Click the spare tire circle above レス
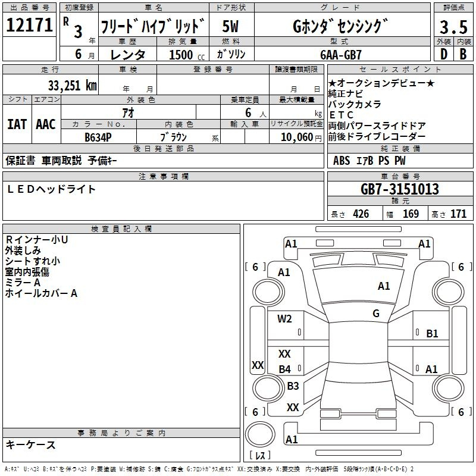 [260, 434]
